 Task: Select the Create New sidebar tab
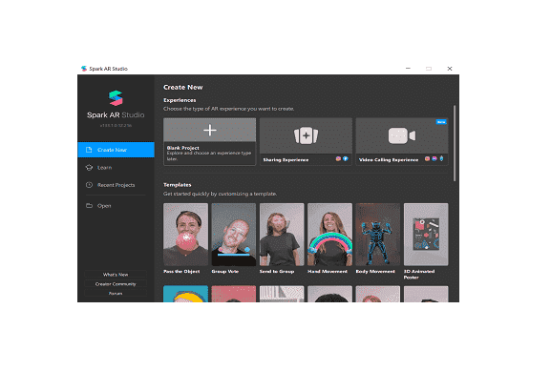tap(116, 150)
